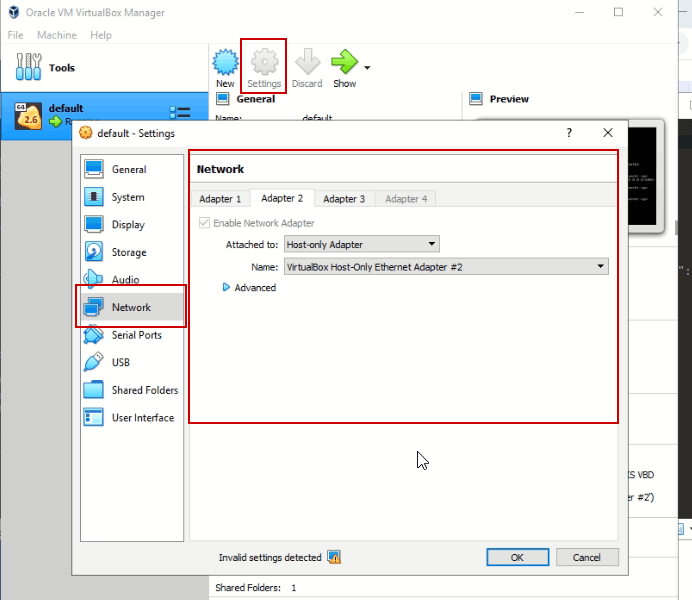Open User Interface settings category

tap(132, 417)
